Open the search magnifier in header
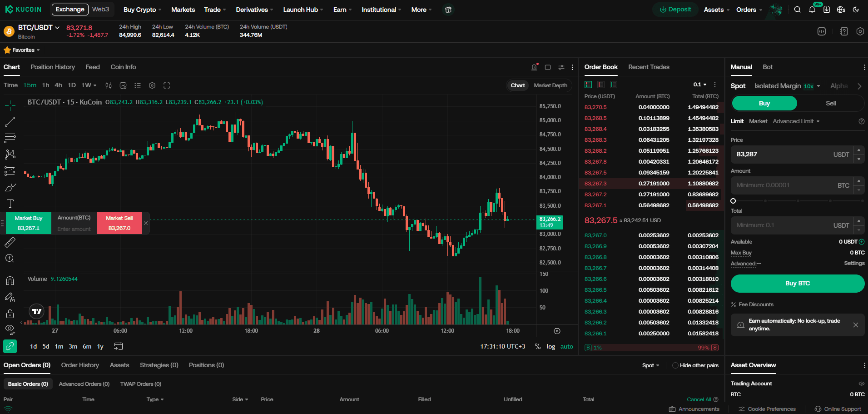 click(797, 10)
